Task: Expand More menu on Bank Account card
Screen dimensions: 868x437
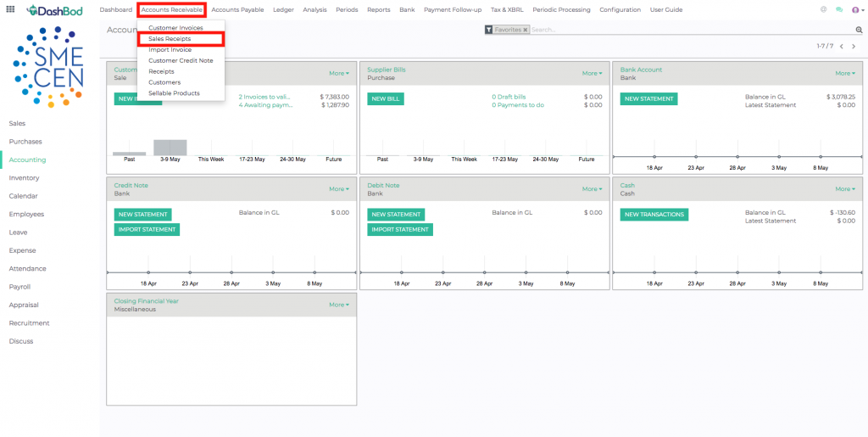Action: click(x=844, y=73)
